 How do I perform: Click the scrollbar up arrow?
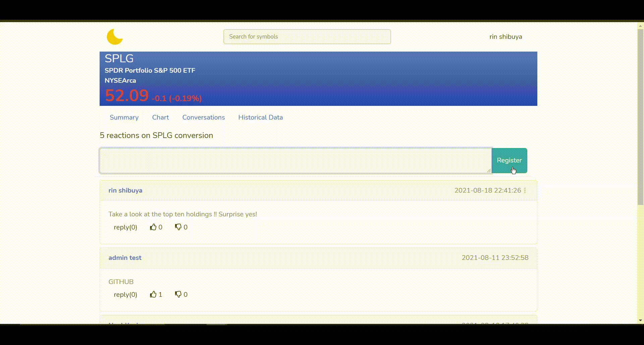(x=640, y=25)
